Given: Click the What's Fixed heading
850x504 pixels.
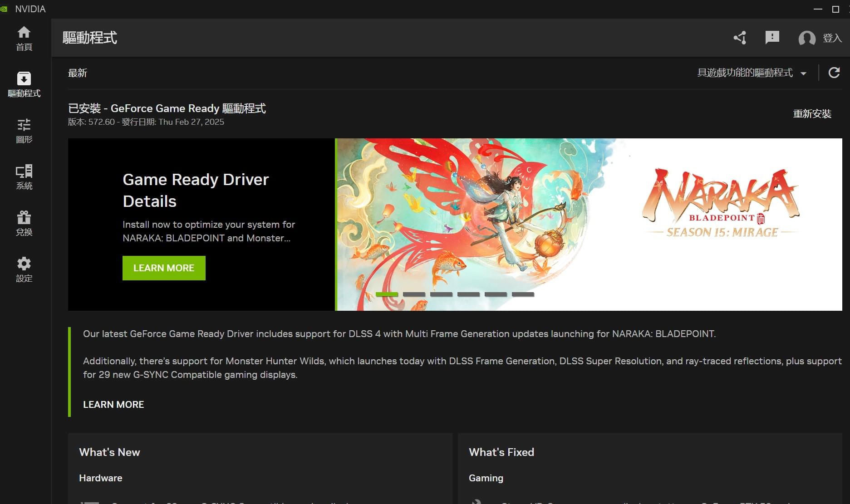Looking at the screenshot, I should [501, 452].
